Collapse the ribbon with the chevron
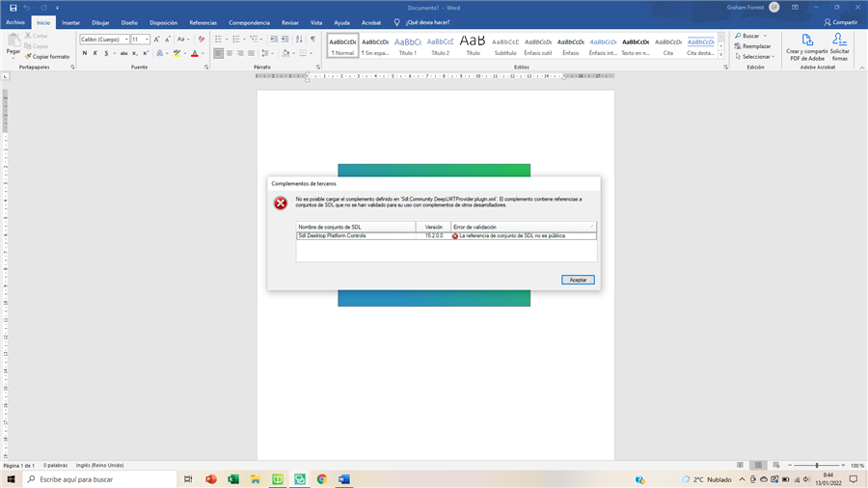868x488 pixels. [x=862, y=68]
